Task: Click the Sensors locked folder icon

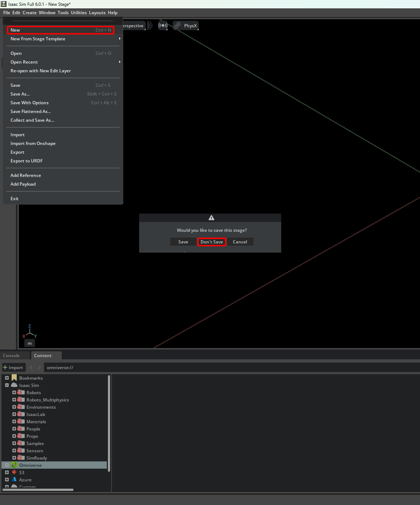Action: pyautogui.click(x=21, y=451)
